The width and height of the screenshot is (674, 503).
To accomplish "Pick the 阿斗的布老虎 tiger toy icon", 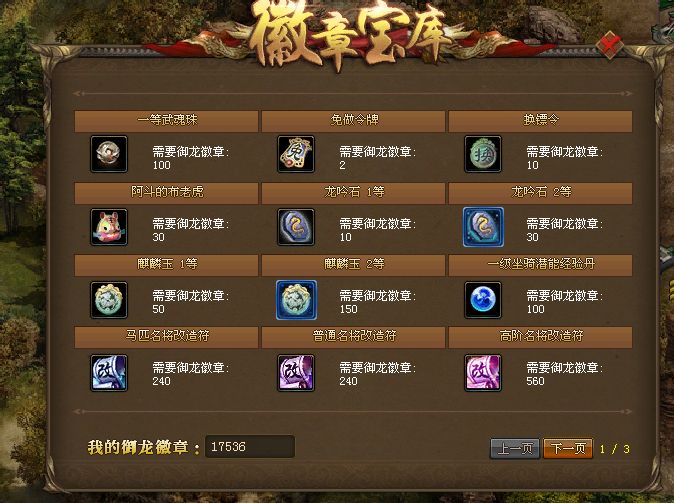I will click(x=109, y=227).
